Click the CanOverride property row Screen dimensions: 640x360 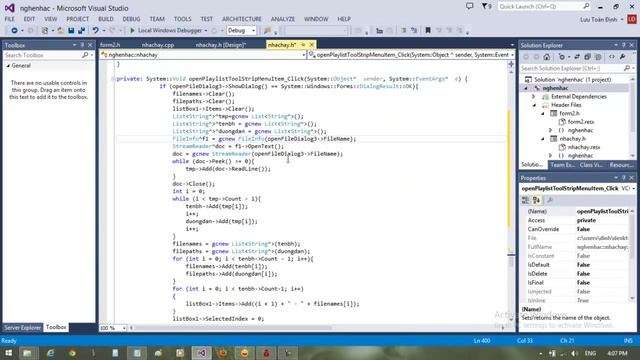coord(576,229)
